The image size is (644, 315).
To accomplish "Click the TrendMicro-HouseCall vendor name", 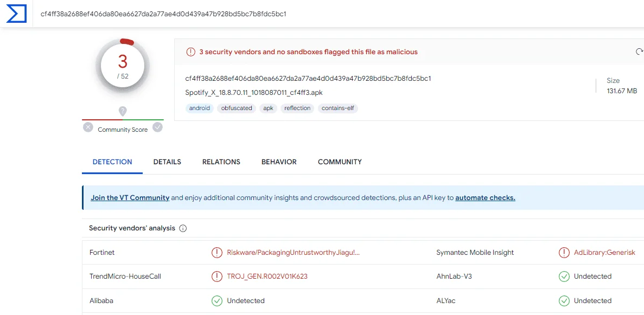I will tap(125, 277).
